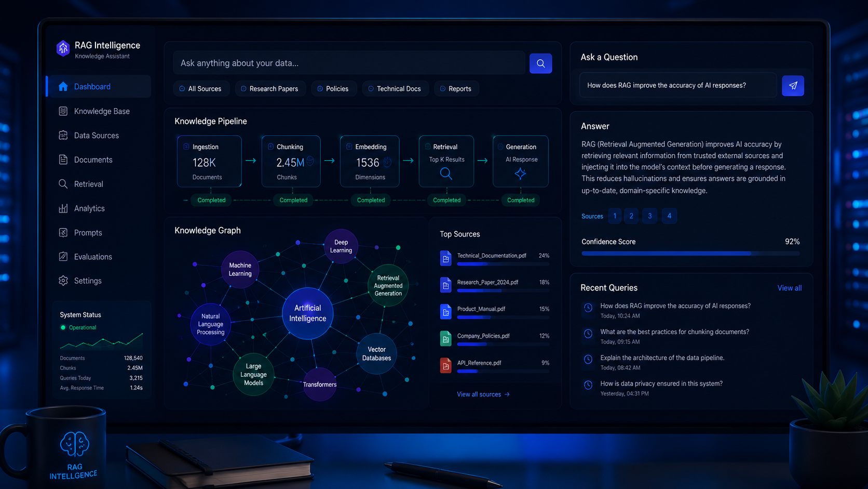
Task: Click the Settings gear icon in sidebar
Action: [x=63, y=281]
